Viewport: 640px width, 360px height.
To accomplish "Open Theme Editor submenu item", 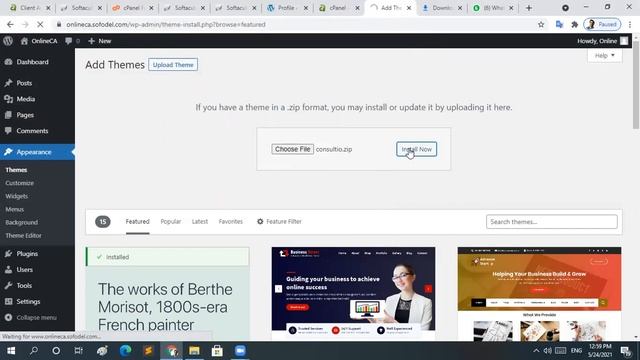I will coord(23,235).
